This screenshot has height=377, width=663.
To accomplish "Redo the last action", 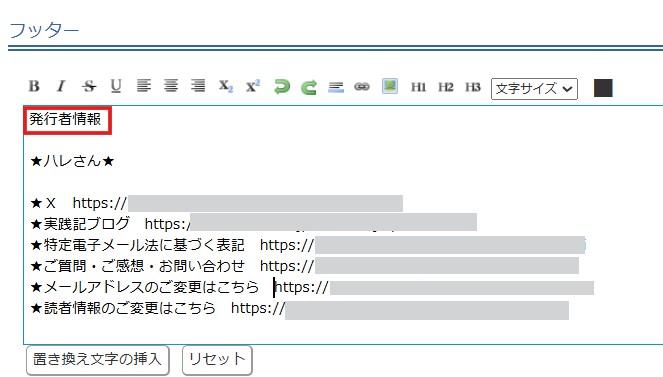I will tap(309, 87).
